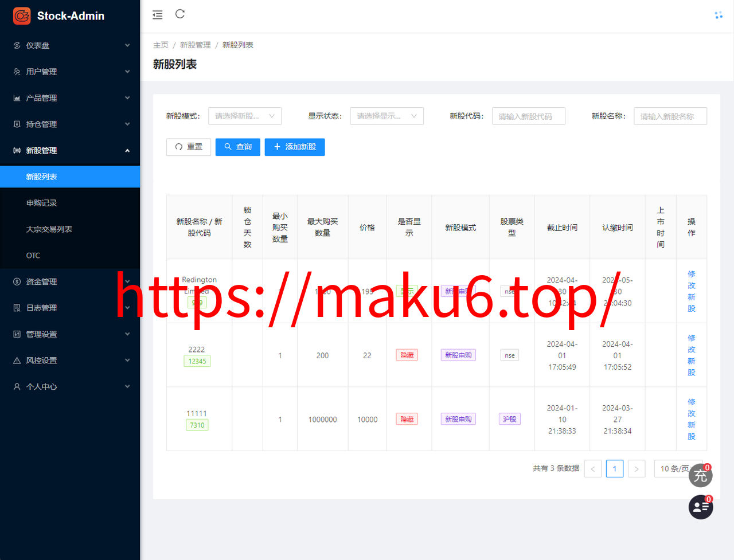Refresh the page via the reload icon
Image resolution: width=734 pixels, height=560 pixels.
[x=180, y=14]
